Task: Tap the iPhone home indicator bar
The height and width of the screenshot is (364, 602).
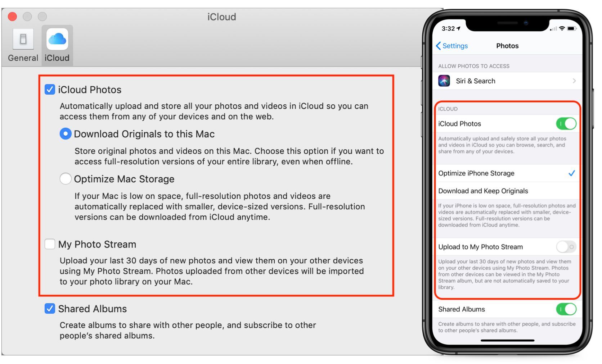Action: click(507, 340)
